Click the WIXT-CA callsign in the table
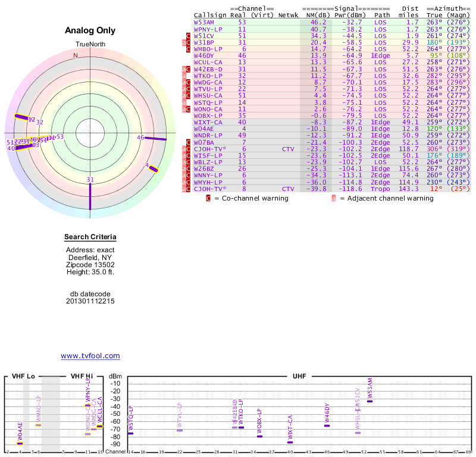Viewport: 476px width, 457px height. (208, 122)
